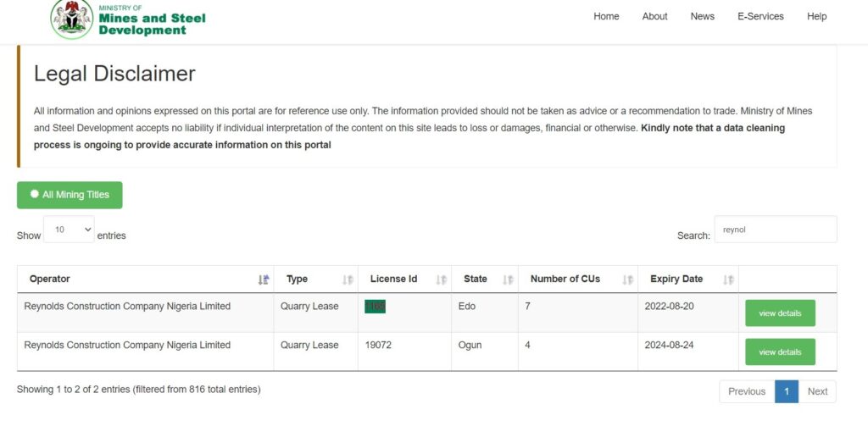Screen dimensions: 868x432
Task: Click the Showing 1 to 2 entries info
Action: pos(138,390)
